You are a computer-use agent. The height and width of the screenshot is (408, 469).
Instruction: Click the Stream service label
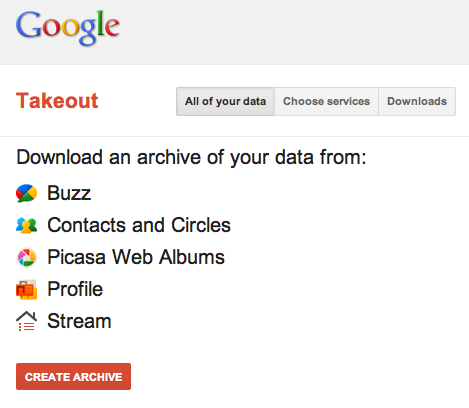tap(79, 321)
